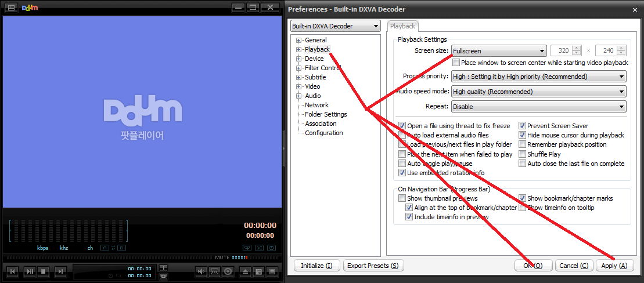Increase the 320 width stepper
Viewport: 644px width, 283px height.
(x=577, y=48)
